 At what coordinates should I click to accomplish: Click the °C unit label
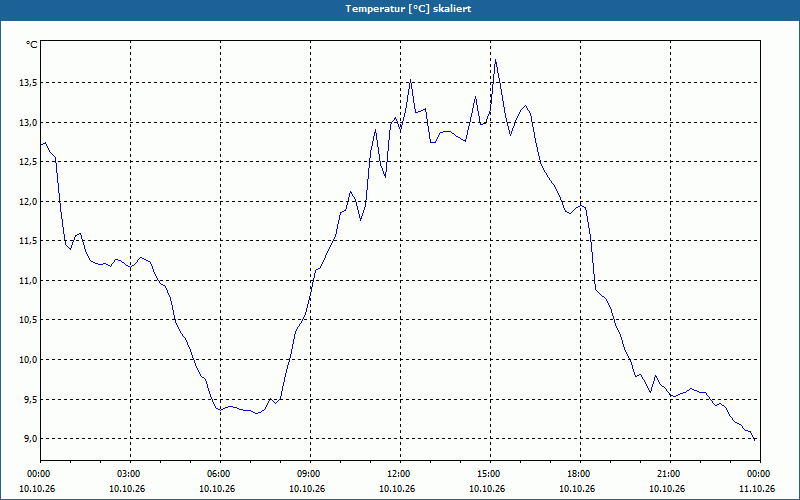click(31, 45)
